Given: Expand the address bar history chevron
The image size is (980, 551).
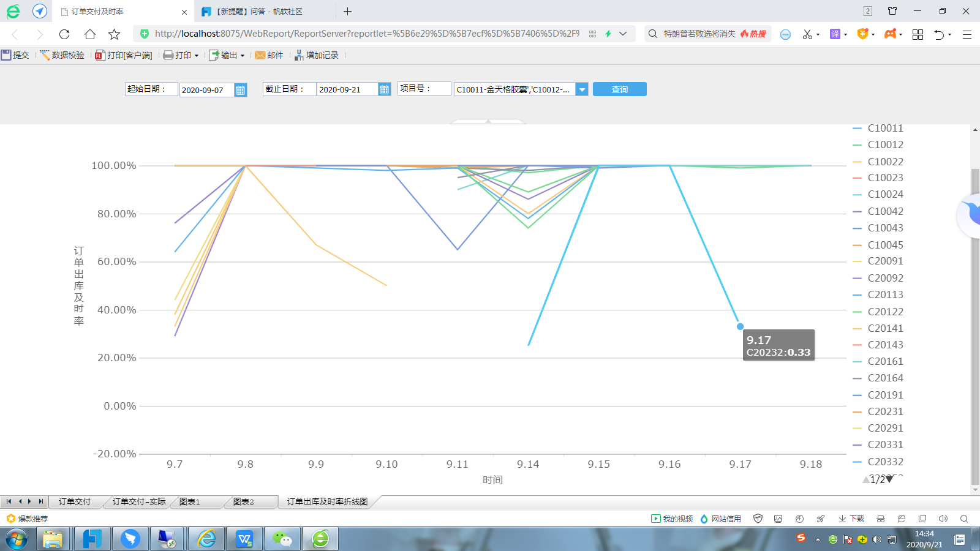Looking at the screenshot, I should click(623, 34).
